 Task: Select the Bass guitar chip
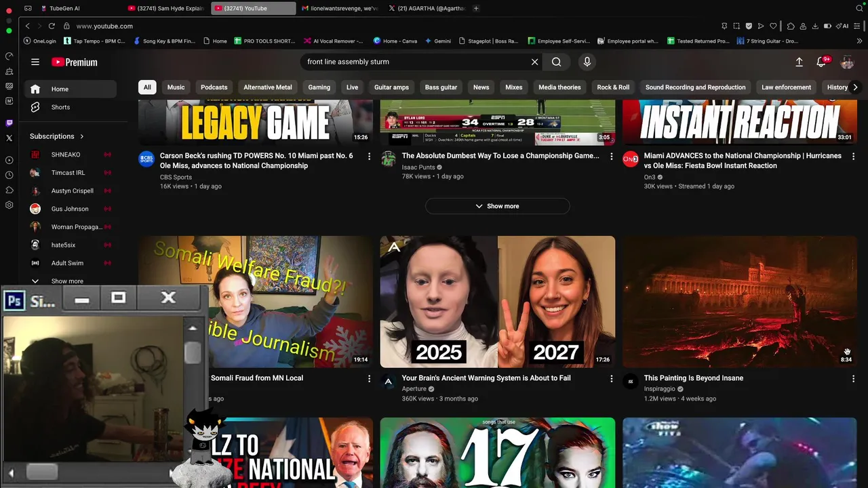pos(441,87)
